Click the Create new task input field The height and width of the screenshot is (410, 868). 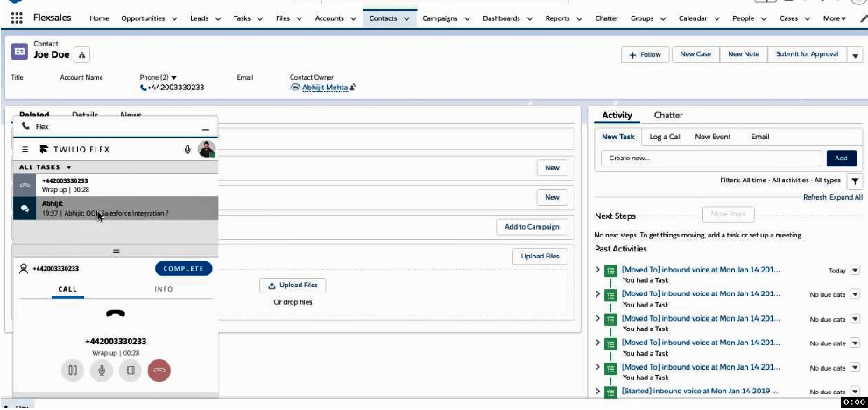tap(711, 159)
